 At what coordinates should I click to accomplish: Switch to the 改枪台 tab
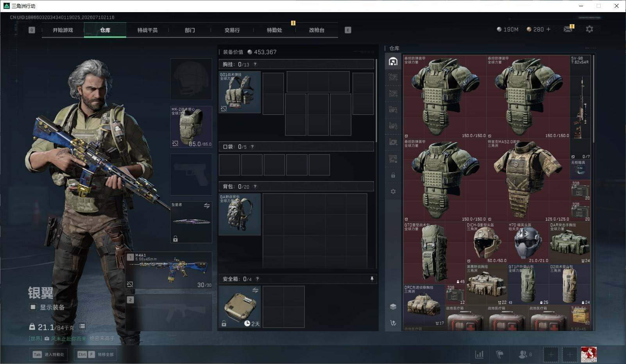(x=317, y=30)
